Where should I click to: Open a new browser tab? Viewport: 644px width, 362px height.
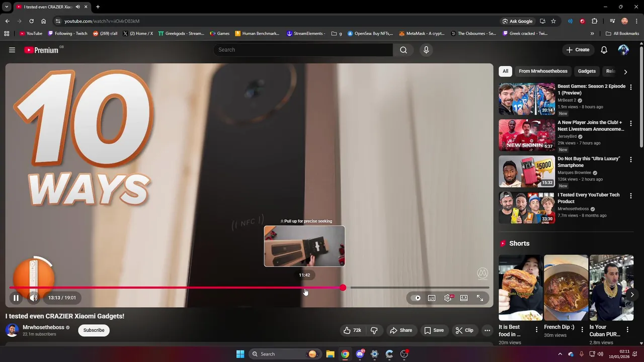click(x=98, y=7)
